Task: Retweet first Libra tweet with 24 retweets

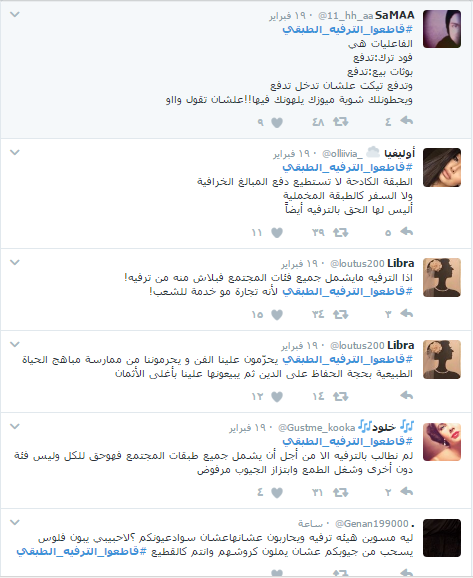Action: [340, 314]
